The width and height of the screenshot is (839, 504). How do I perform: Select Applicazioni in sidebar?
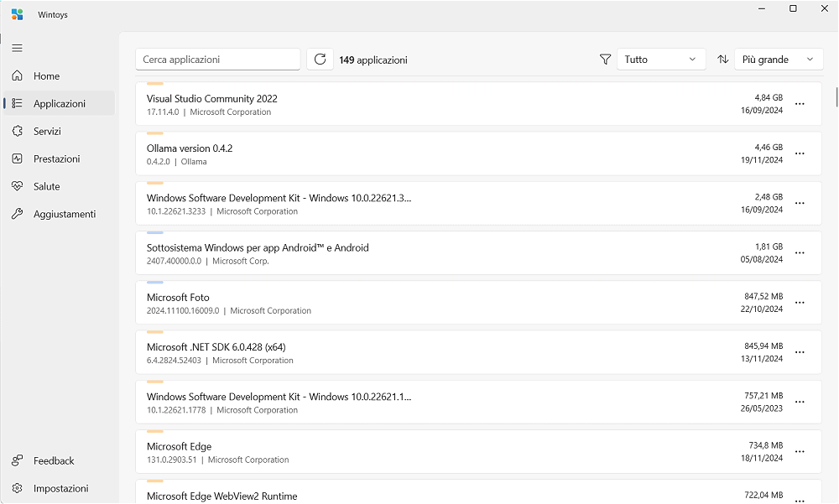(x=59, y=103)
